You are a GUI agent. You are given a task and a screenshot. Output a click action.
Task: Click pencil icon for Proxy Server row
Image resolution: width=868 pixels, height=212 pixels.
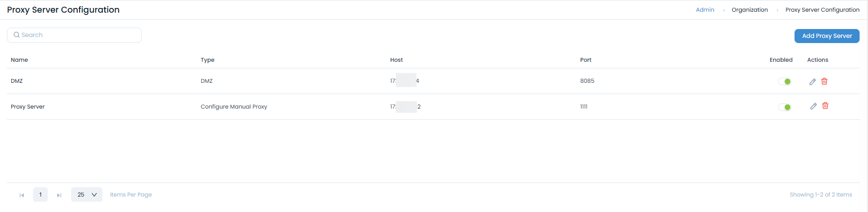[x=814, y=106]
